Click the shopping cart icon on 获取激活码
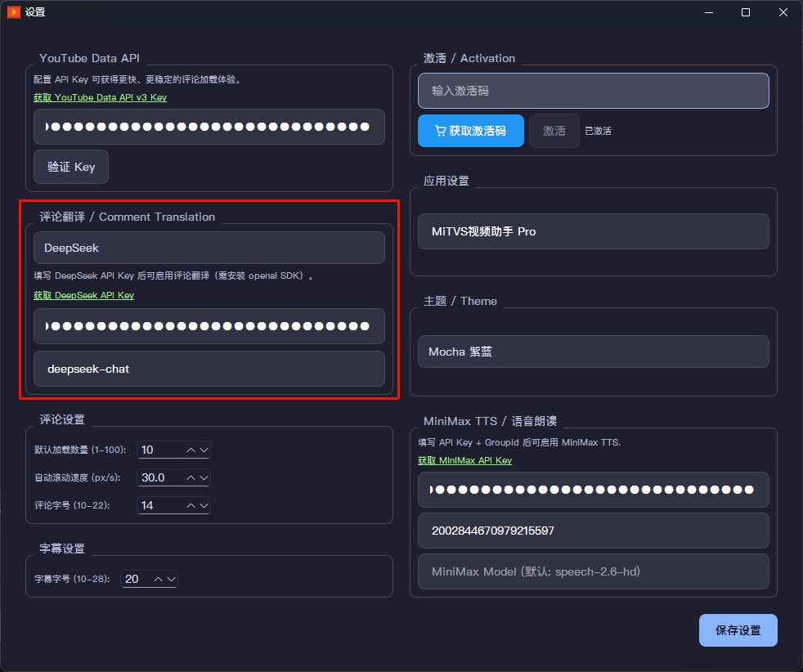The image size is (803, 672). [x=442, y=131]
